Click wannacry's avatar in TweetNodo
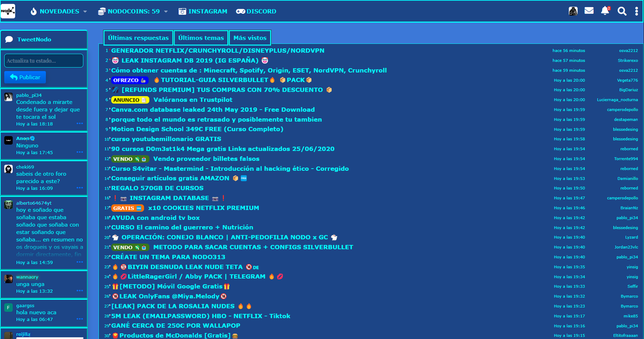The image size is (644, 339). click(9, 279)
